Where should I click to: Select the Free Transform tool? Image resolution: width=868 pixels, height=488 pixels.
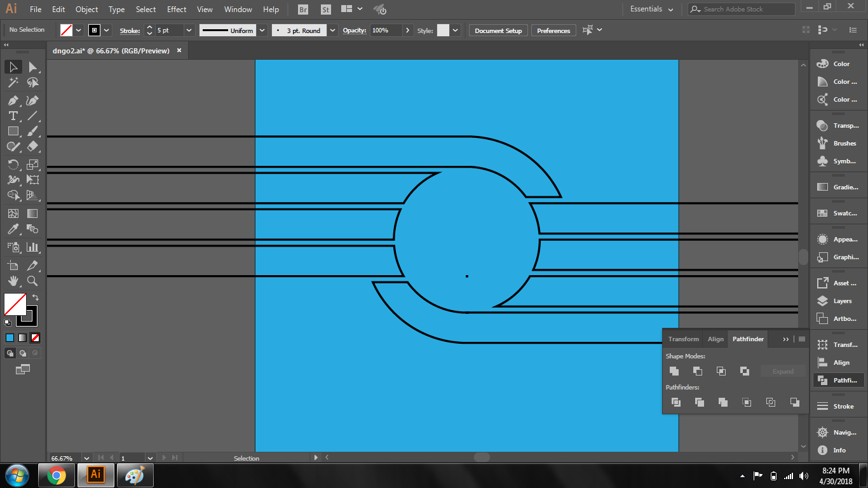tap(33, 180)
